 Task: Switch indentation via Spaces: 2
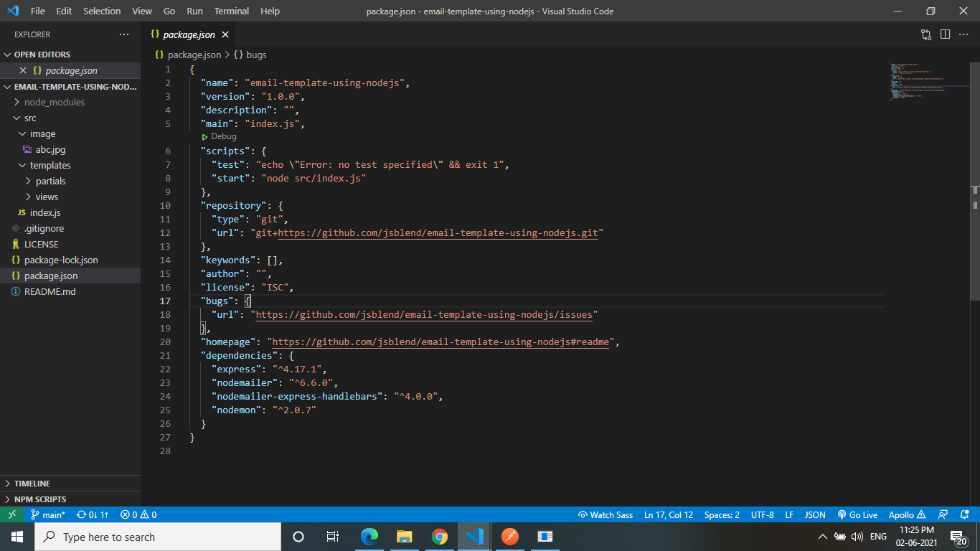point(722,514)
